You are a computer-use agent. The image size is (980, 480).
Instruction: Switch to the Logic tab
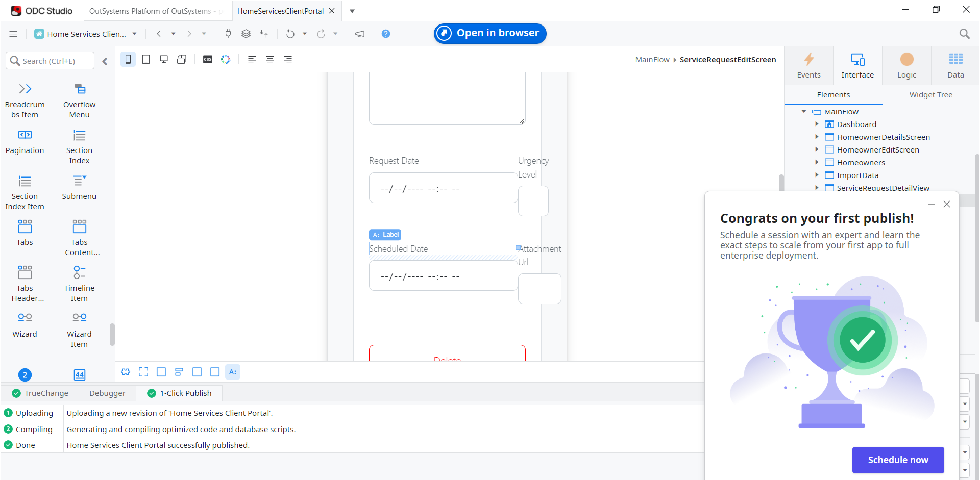[x=906, y=65]
